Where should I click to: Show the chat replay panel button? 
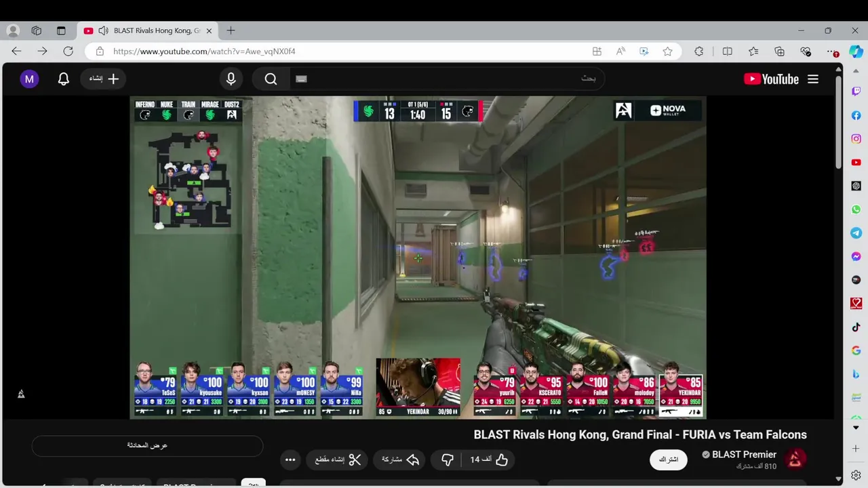tap(147, 445)
